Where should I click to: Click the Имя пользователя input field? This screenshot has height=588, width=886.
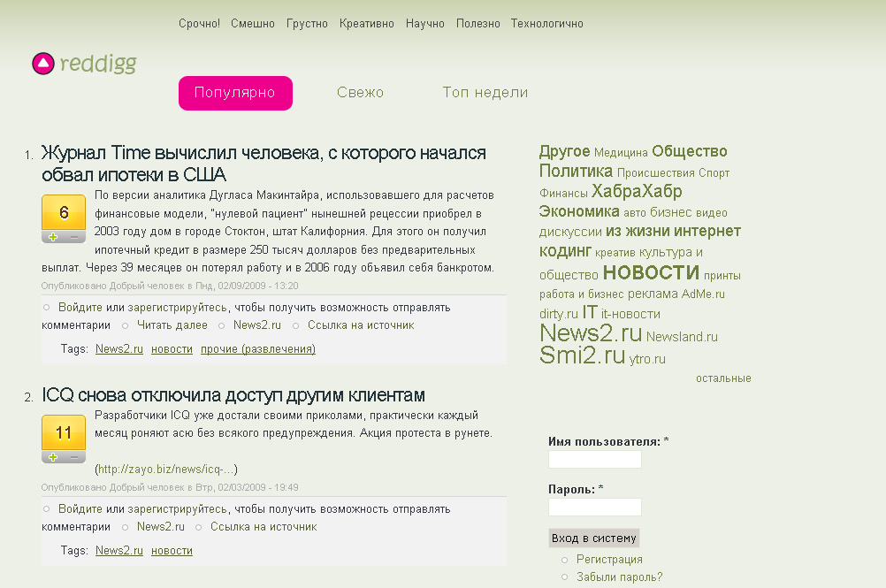pos(594,459)
